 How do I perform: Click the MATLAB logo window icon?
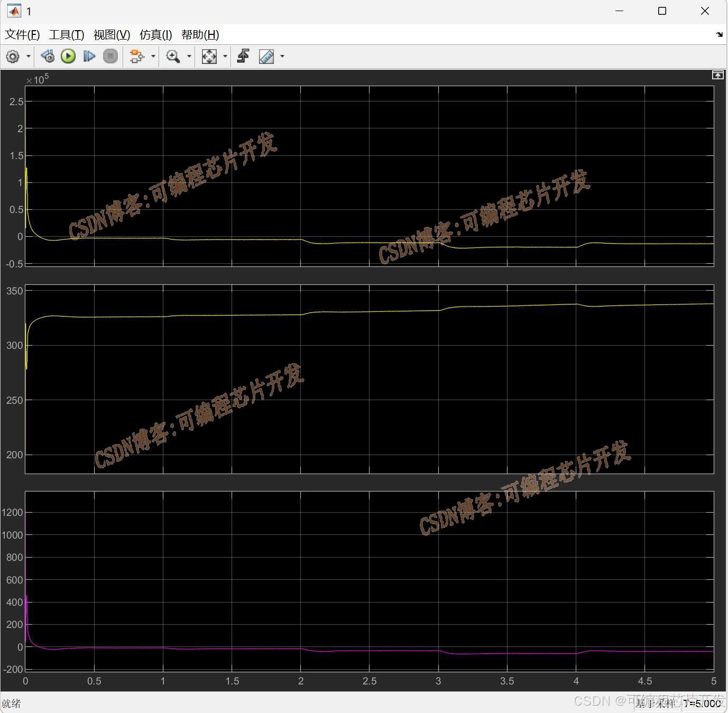click(14, 11)
